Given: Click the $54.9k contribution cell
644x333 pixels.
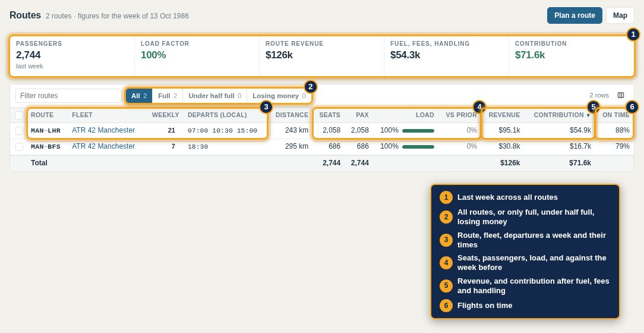Looking at the screenshot, I should click(580, 130).
